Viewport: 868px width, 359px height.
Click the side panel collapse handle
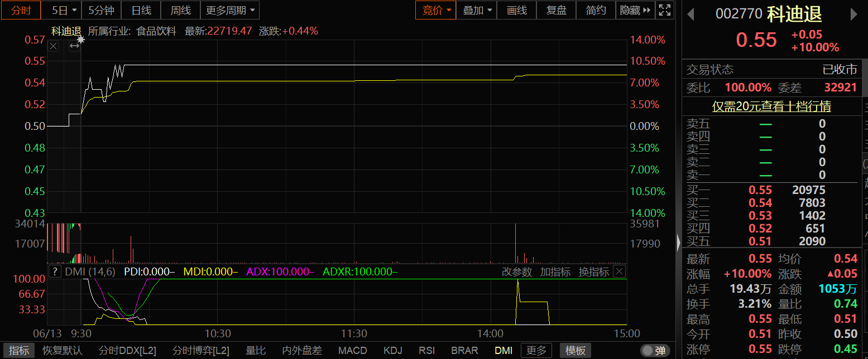[x=678, y=242]
